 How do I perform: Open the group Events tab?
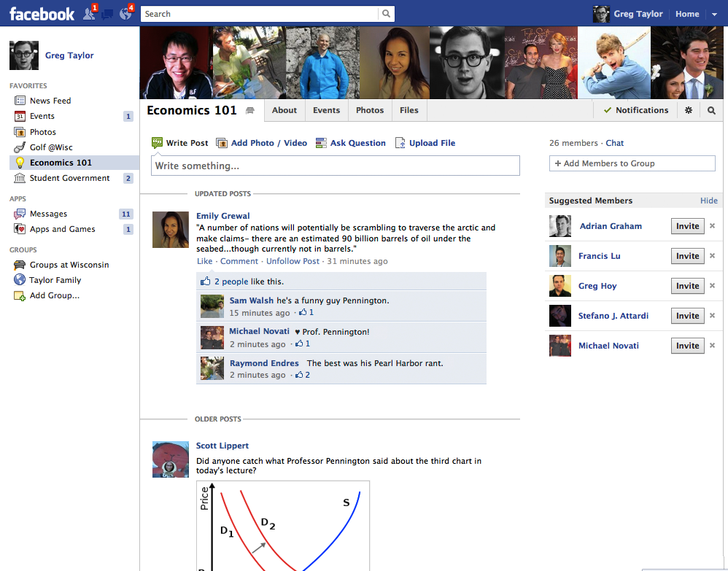pyautogui.click(x=326, y=111)
